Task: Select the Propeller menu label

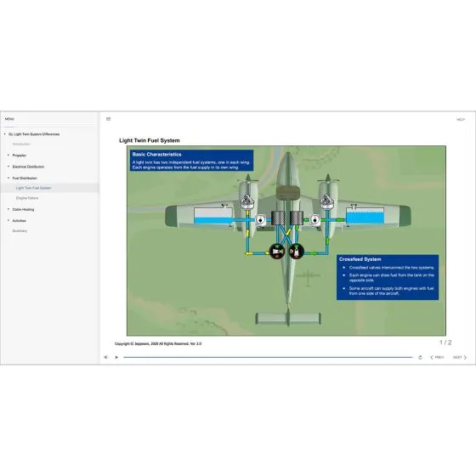Action: click(20, 156)
